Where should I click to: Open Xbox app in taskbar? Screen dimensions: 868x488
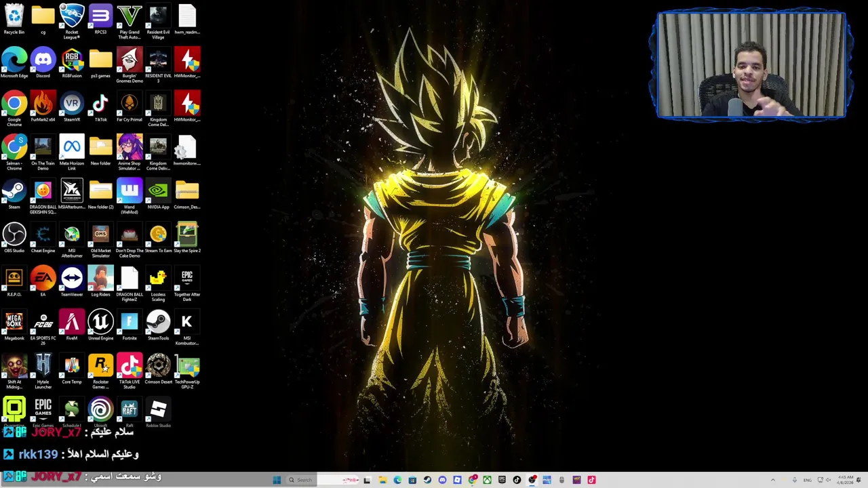pyautogui.click(x=487, y=480)
